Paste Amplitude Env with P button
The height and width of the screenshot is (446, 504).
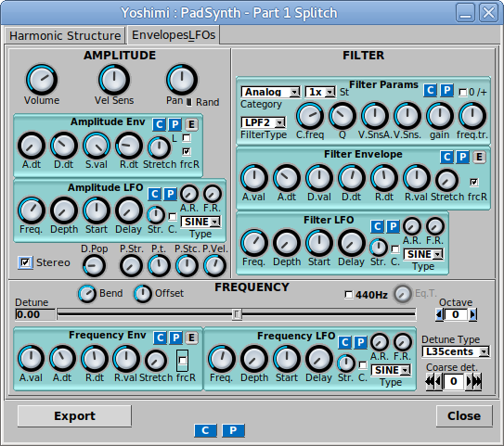175,124
